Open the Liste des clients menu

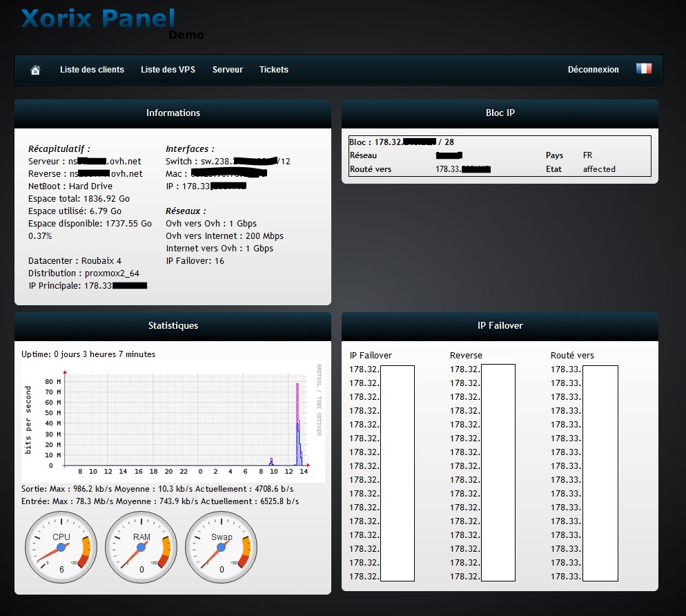pyautogui.click(x=92, y=70)
